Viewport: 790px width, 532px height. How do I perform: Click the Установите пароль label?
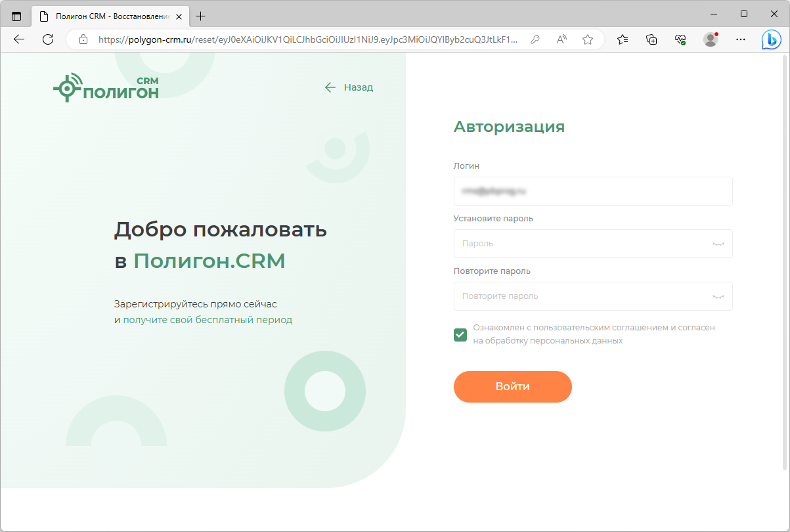493,219
